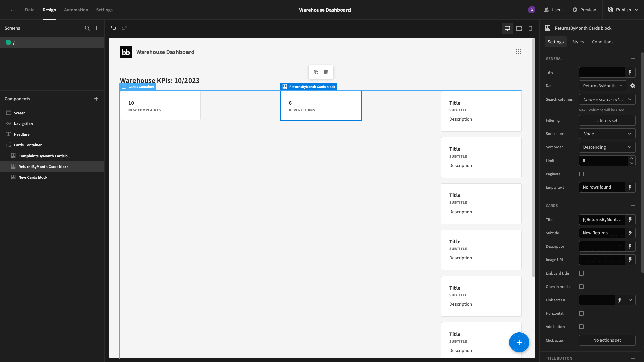Delete the selected component with trash icon
The image size is (644, 362).
tap(326, 72)
